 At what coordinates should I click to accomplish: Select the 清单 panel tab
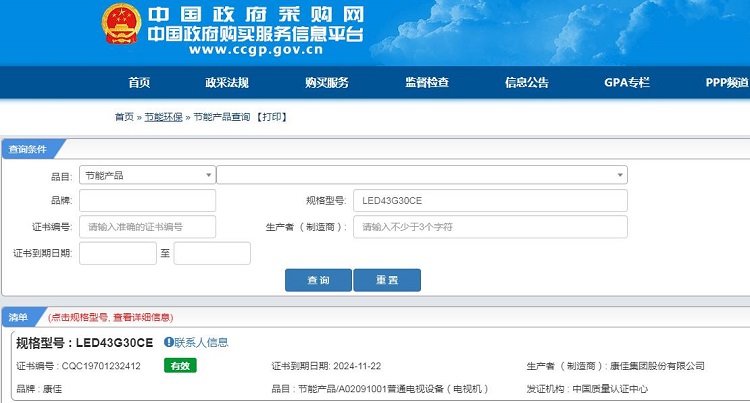18,317
